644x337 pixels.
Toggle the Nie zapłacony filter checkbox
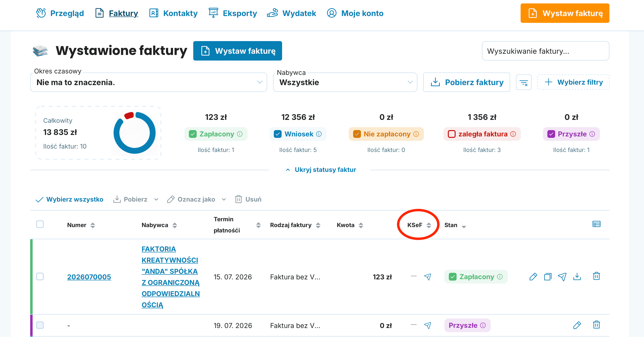point(357,134)
